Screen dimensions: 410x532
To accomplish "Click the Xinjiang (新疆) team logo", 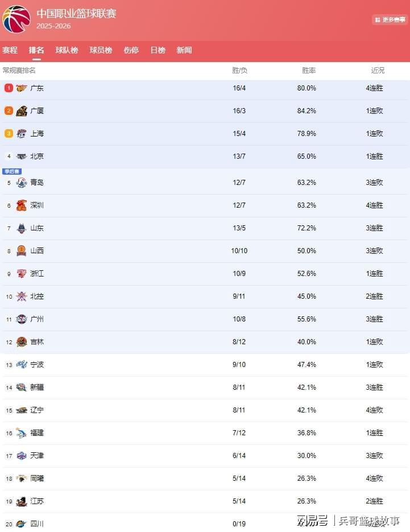I will tap(22, 387).
